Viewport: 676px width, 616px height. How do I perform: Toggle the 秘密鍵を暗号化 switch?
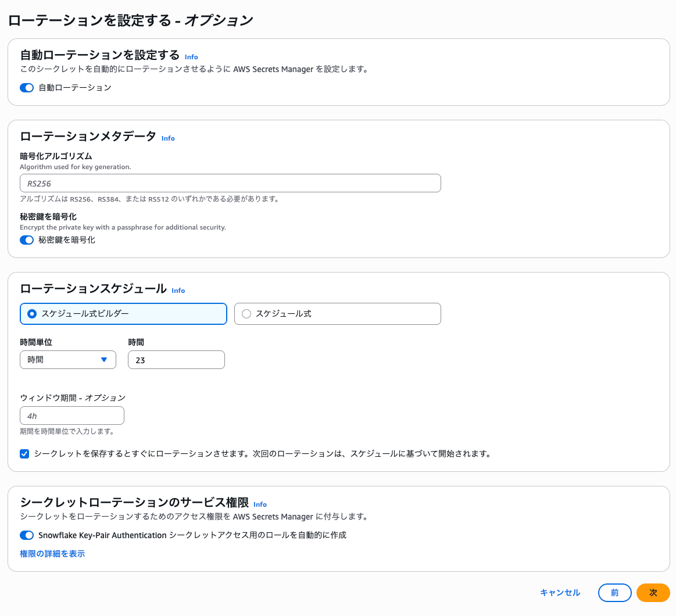click(x=27, y=240)
